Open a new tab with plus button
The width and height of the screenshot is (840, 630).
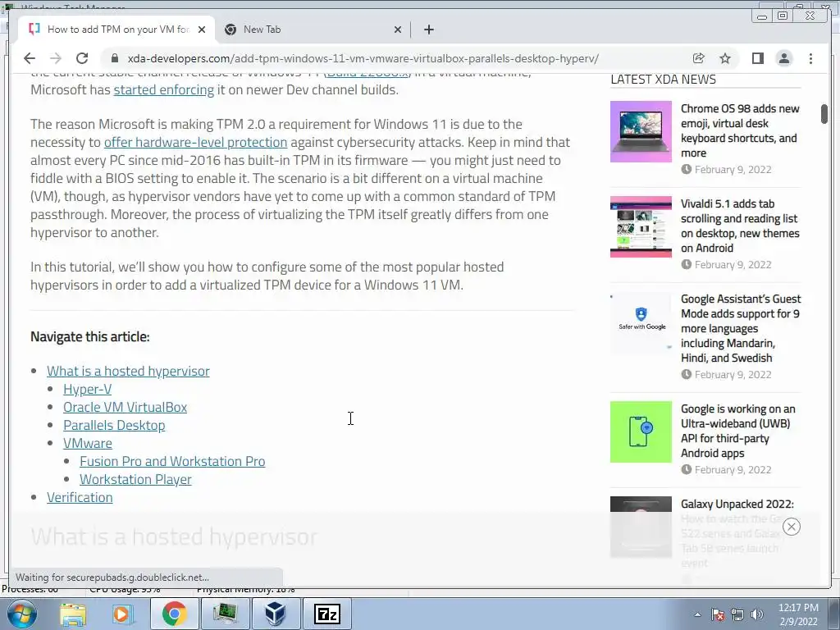point(428,30)
